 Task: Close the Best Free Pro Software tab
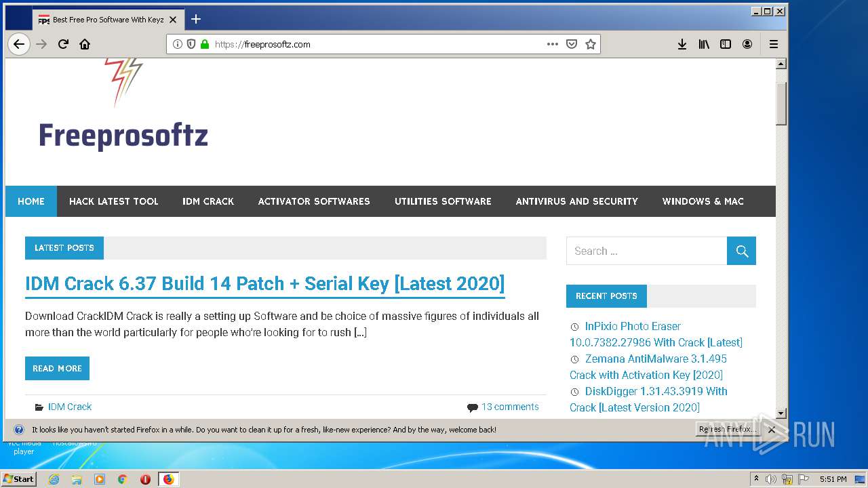coord(173,20)
